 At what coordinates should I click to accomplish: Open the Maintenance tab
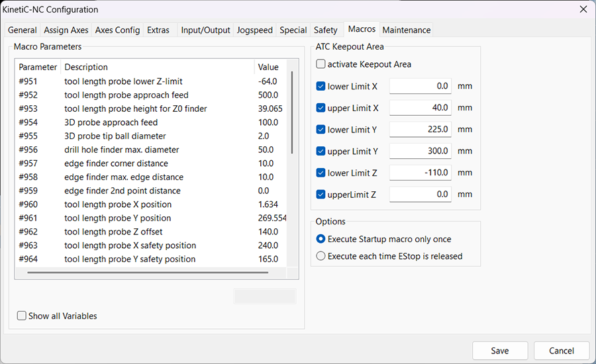[x=407, y=30]
